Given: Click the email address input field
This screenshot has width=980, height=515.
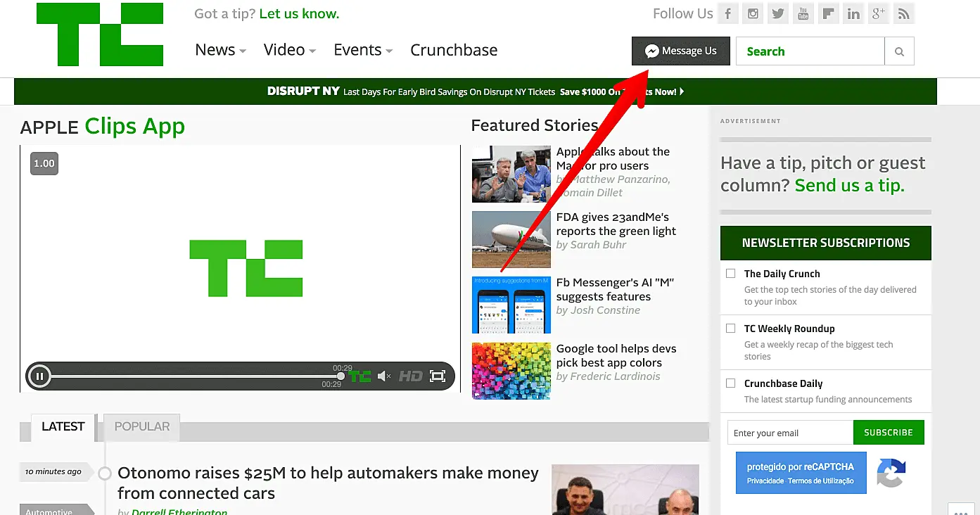Looking at the screenshot, I should (788, 432).
